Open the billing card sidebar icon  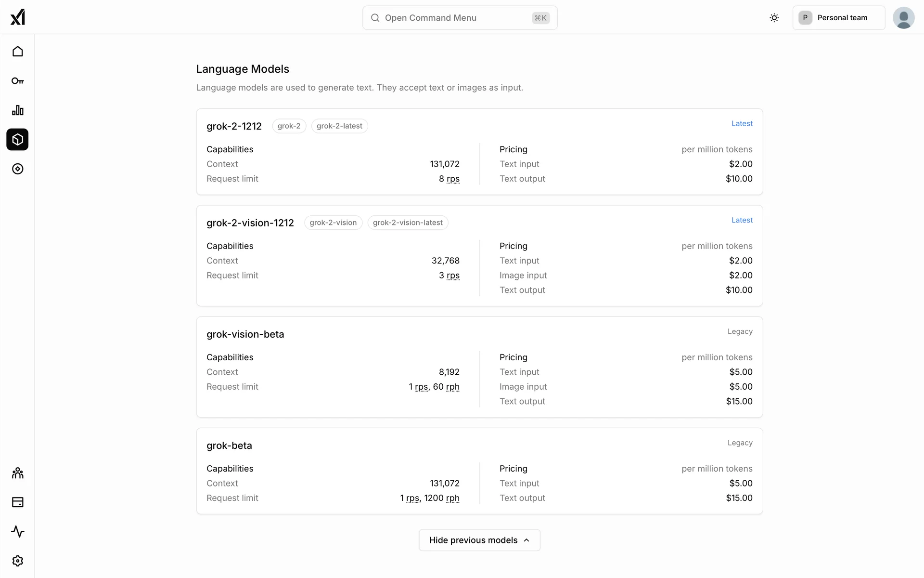(x=18, y=502)
